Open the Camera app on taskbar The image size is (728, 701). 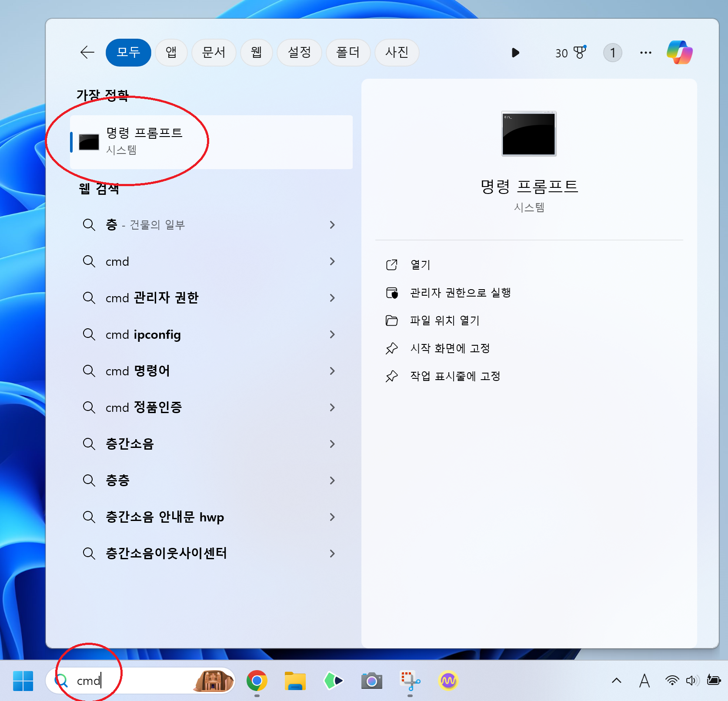372,681
